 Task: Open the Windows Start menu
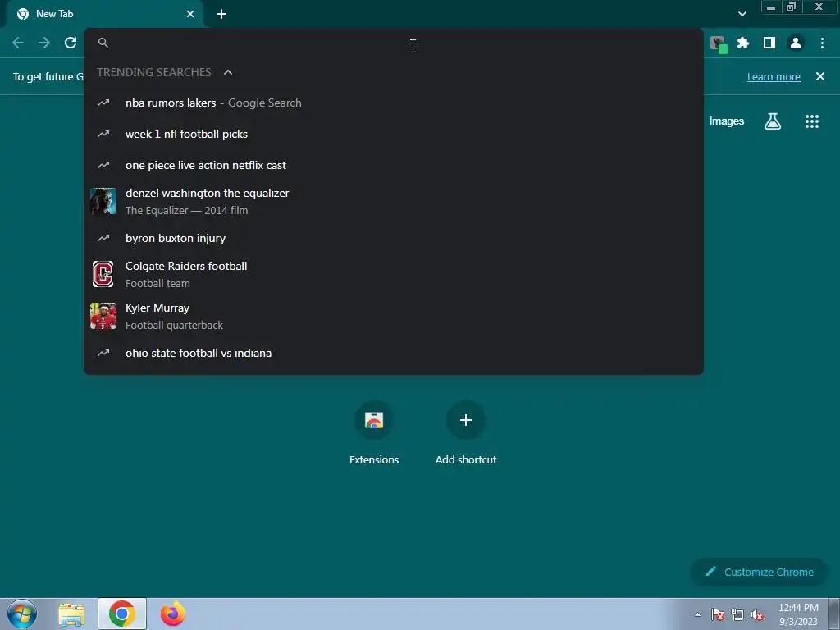tap(22, 614)
